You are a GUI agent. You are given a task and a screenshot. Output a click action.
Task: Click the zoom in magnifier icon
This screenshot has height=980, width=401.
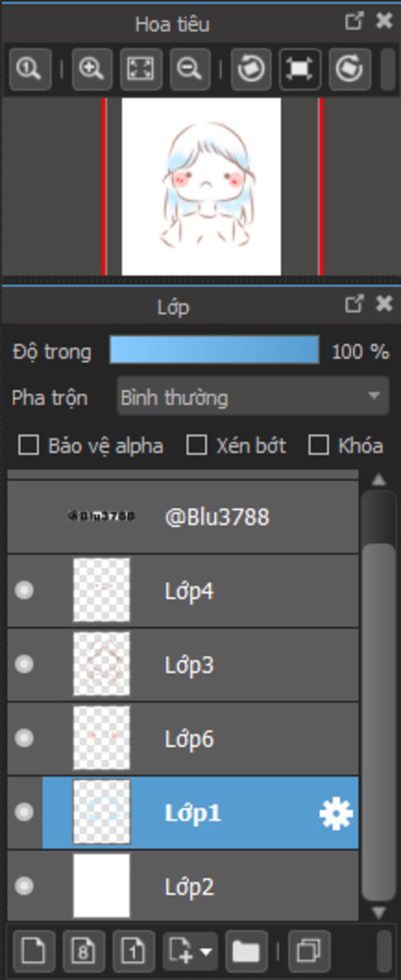point(92,69)
